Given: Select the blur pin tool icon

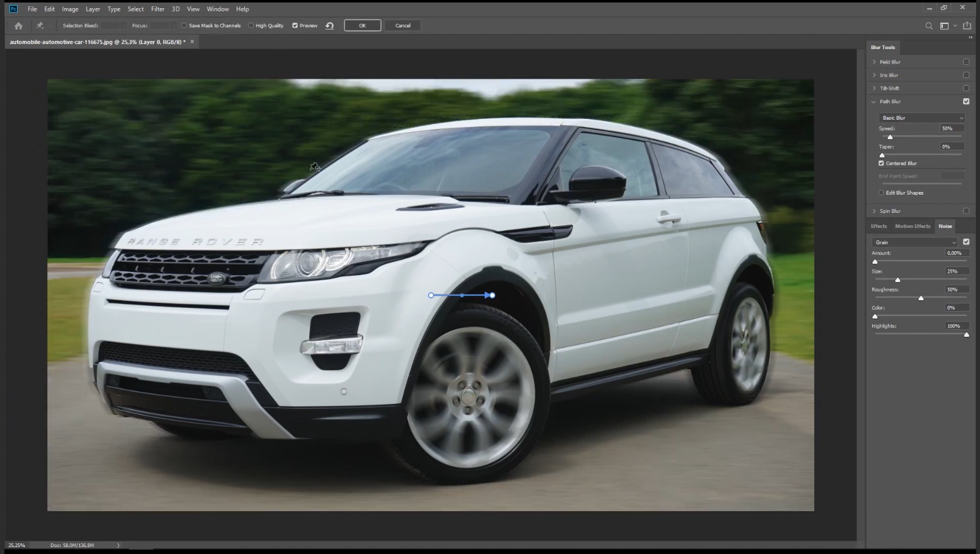Looking at the screenshot, I should (x=40, y=26).
